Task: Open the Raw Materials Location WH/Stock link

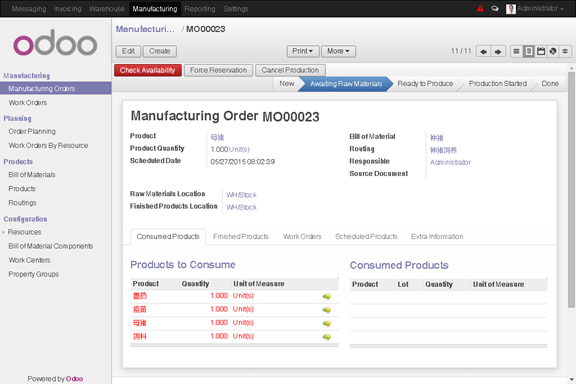Action: coord(241,195)
